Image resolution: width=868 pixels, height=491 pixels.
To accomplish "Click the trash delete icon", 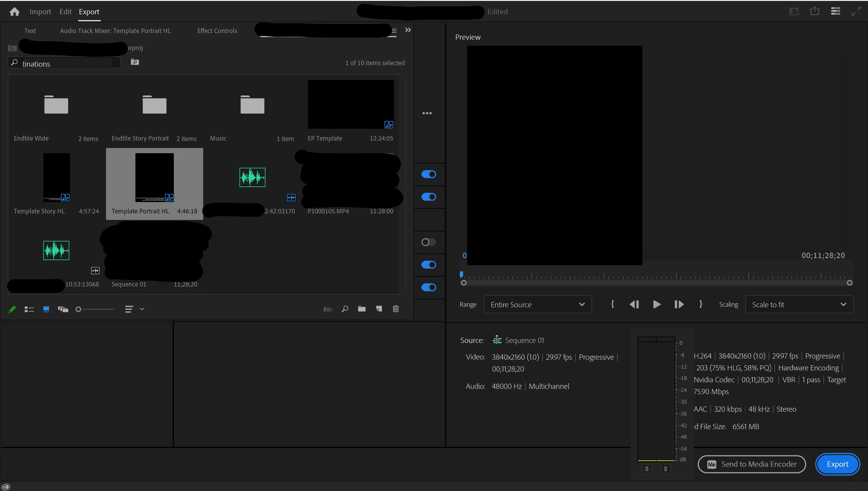I will tap(396, 309).
